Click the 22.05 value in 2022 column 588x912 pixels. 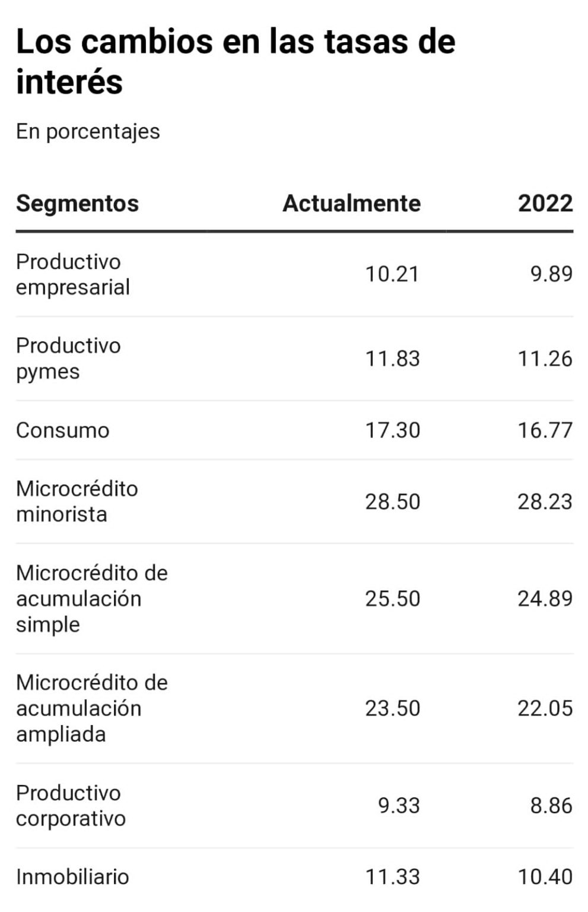tap(545, 708)
